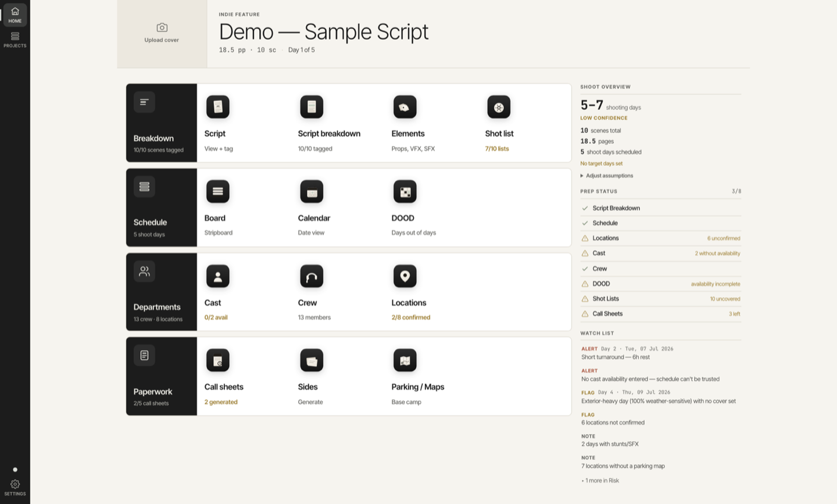This screenshot has width=837, height=504.
Task: Click '6 unconfirmed' in Prep Status
Action: point(724,238)
